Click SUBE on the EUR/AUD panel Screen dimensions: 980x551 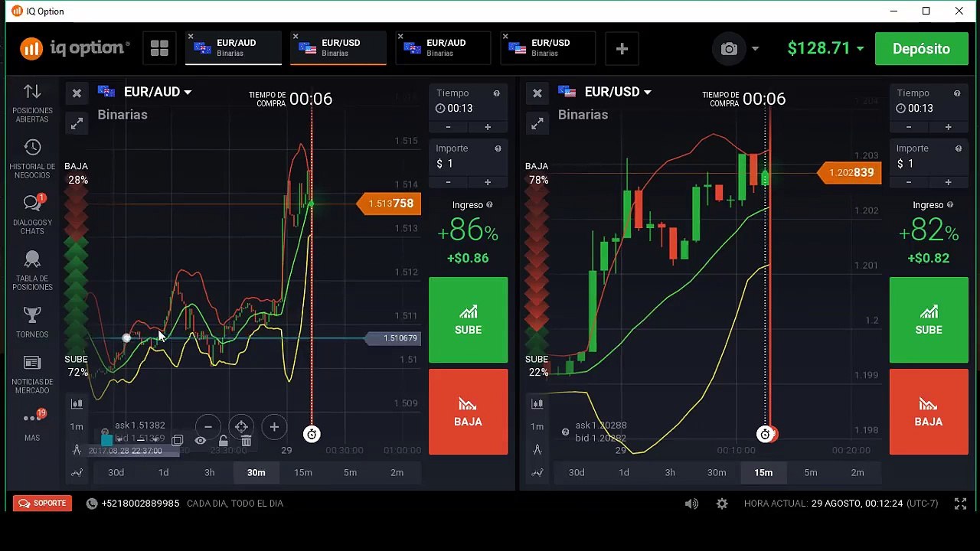[469, 319]
